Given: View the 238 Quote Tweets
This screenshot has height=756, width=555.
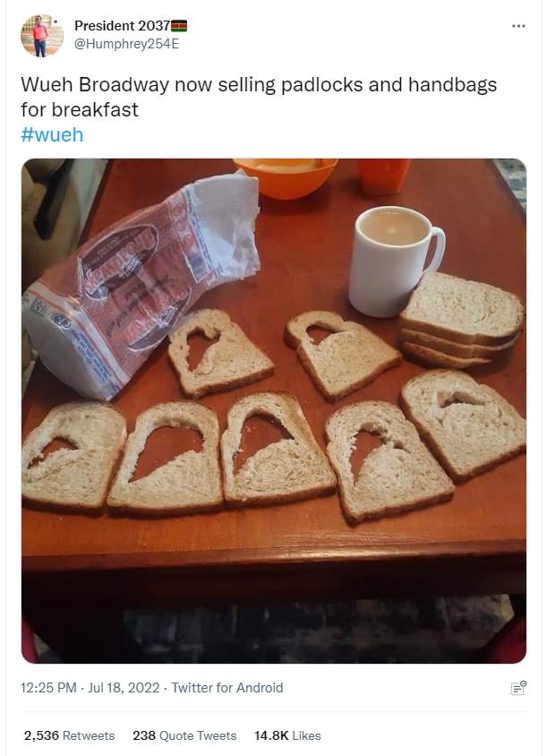Looking at the screenshot, I should [184, 735].
